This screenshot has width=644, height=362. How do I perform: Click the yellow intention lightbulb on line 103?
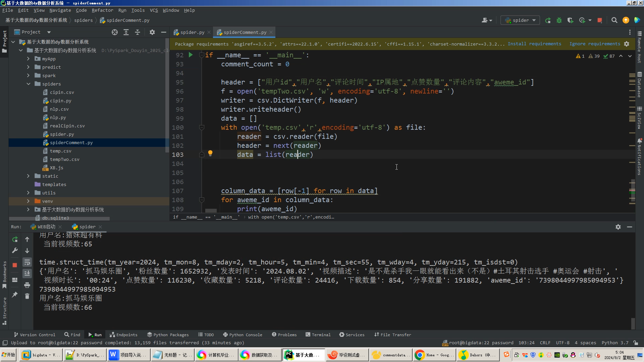coord(210,153)
